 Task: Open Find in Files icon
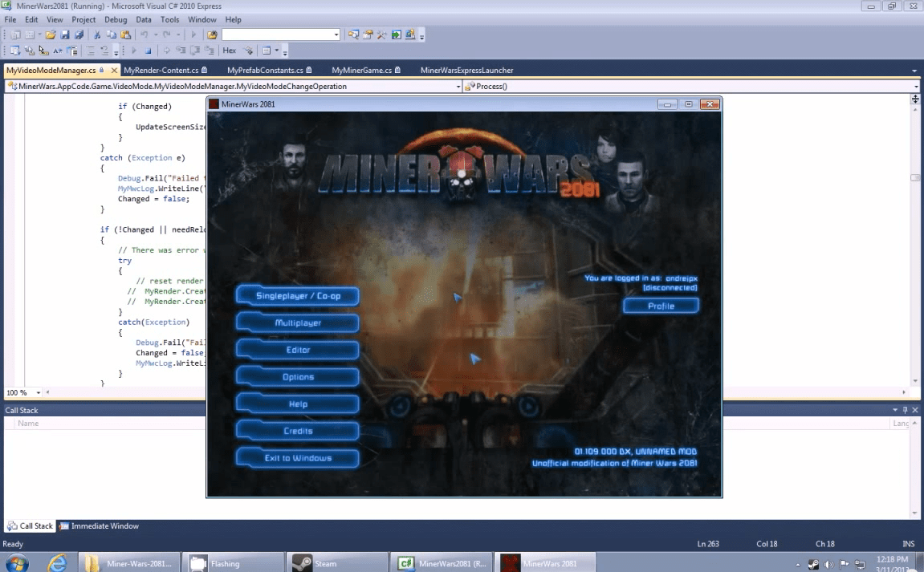pyautogui.click(x=212, y=34)
